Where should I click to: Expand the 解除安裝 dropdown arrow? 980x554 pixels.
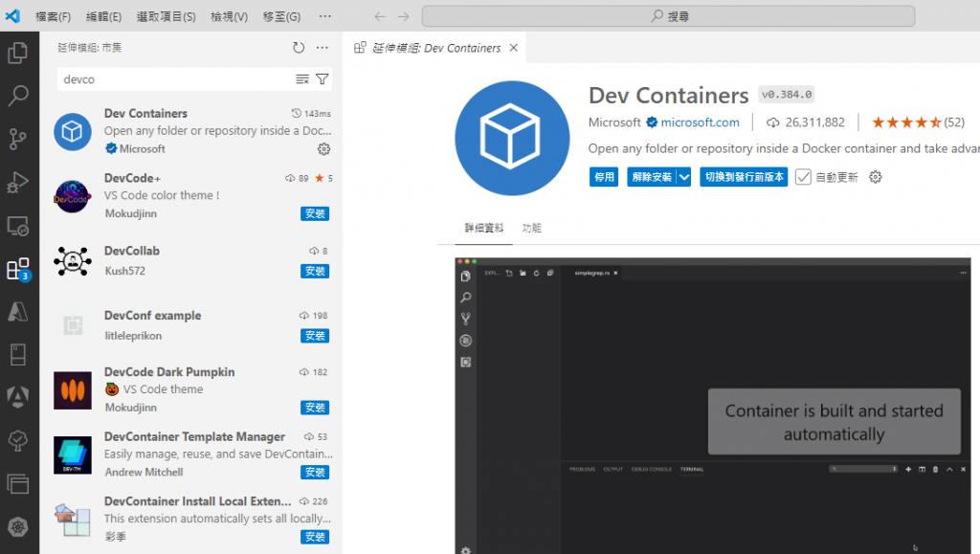pos(684,177)
